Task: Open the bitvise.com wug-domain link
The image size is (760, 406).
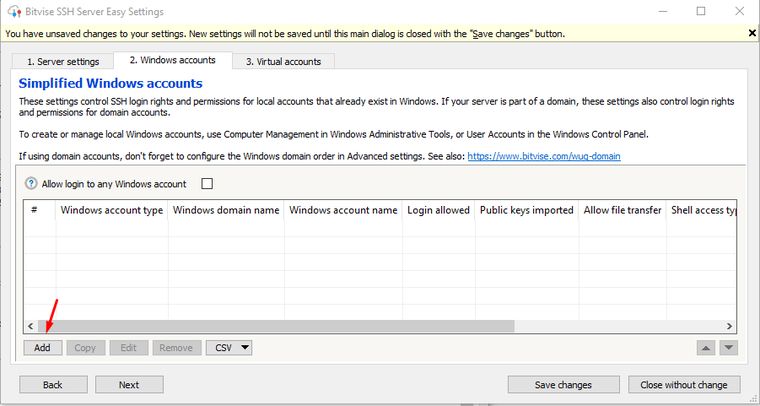Action: pyautogui.click(x=544, y=156)
